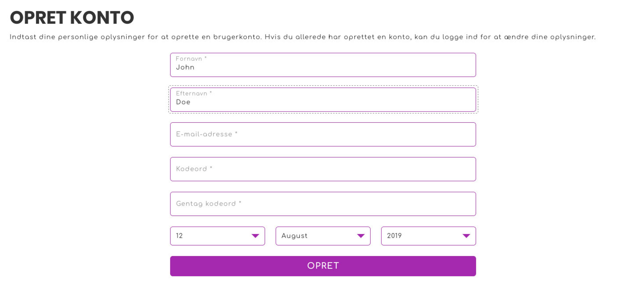Open the year dropdown showing 2019

(429, 236)
